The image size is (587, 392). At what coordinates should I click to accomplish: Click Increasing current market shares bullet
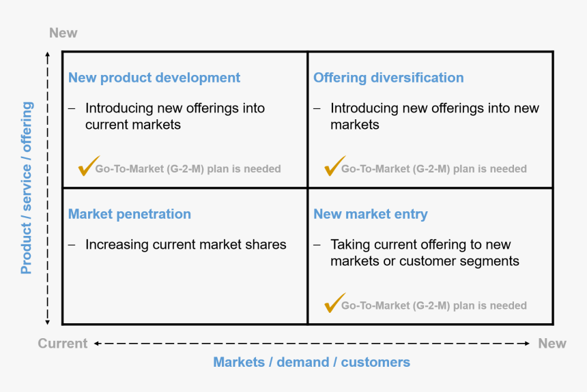(x=186, y=245)
